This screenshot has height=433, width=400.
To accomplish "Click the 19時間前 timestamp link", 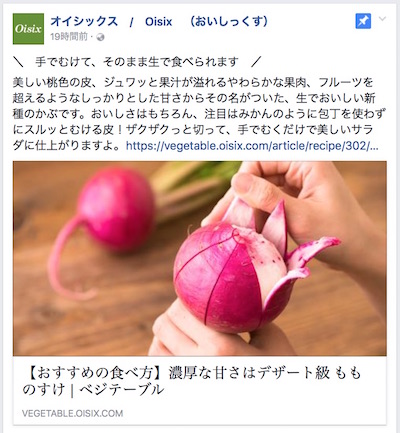I will pyautogui.click(x=69, y=37).
